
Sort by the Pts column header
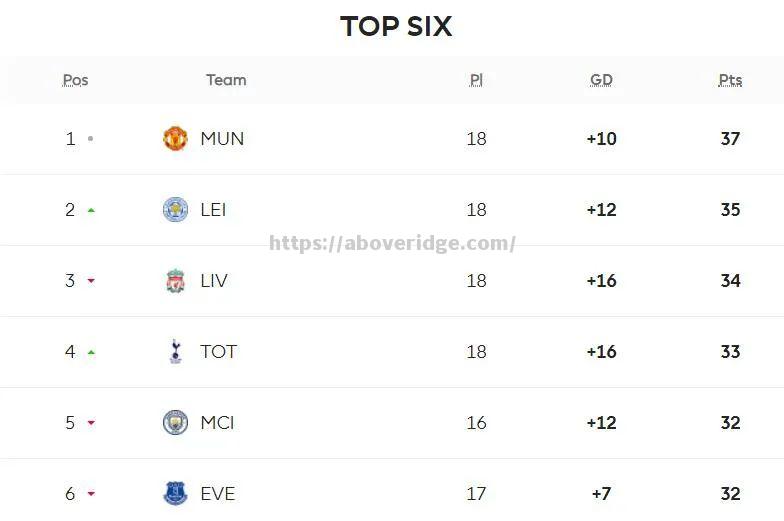pyautogui.click(x=730, y=80)
